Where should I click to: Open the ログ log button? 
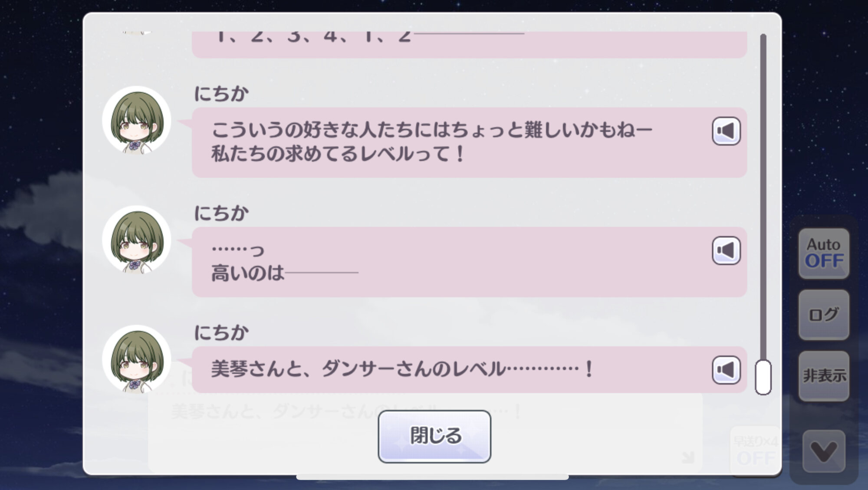pos(824,315)
